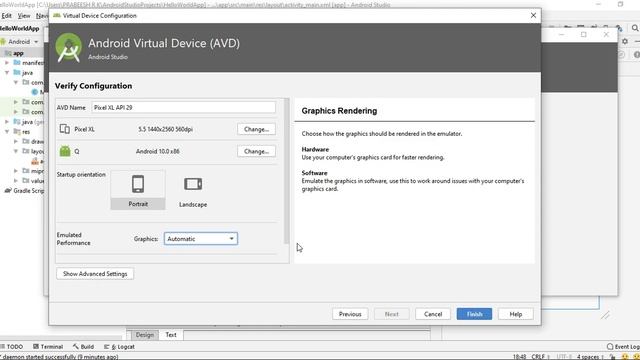Click the Android Q system image icon

pyautogui.click(x=65, y=151)
